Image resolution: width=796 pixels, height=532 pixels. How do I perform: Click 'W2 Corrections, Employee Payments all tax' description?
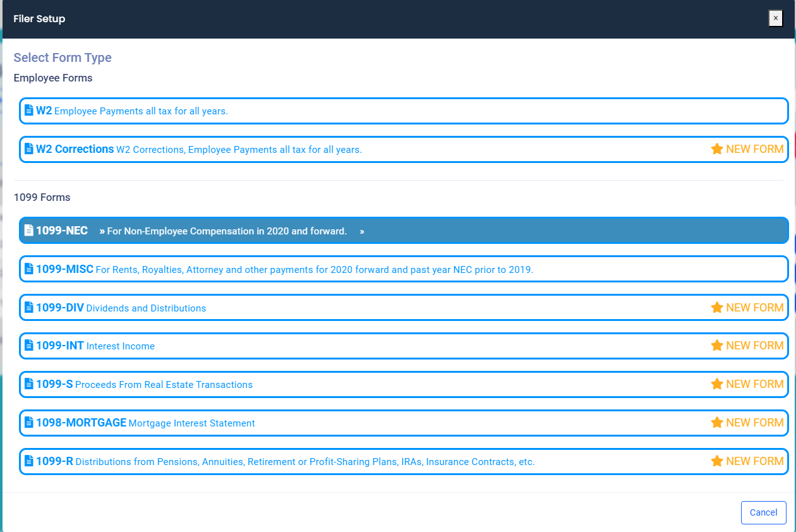coord(239,150)
